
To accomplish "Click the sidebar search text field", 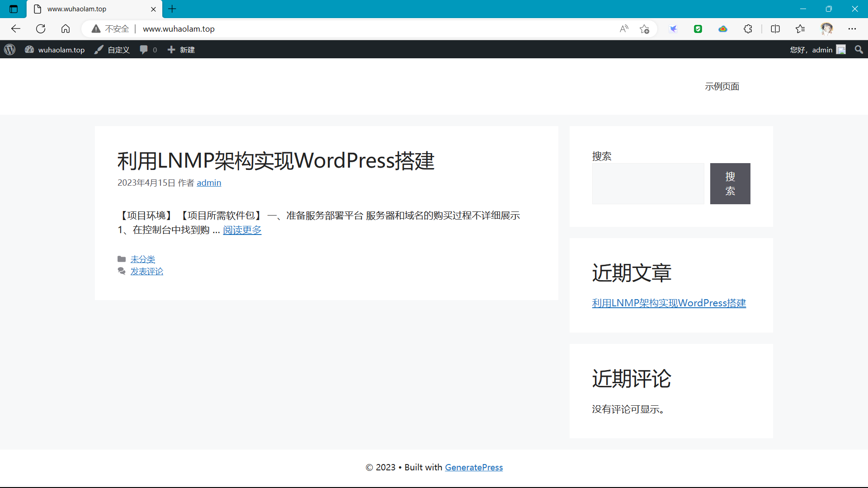I will pos(648,183).
